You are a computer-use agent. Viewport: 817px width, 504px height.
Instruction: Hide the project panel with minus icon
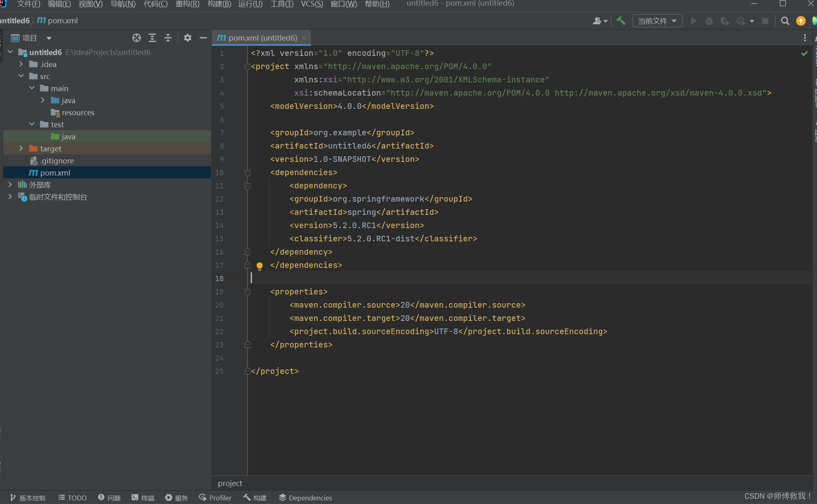203,38
